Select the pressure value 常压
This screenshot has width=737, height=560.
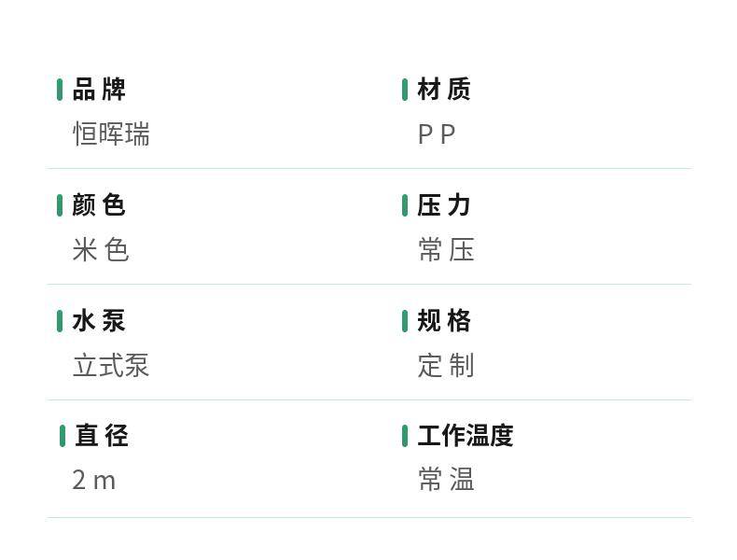[x=446, y=250]
